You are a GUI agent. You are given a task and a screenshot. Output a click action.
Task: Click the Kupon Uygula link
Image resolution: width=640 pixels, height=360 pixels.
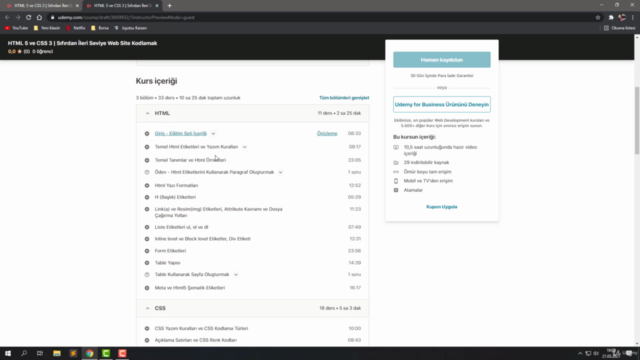tap(442, 207)
